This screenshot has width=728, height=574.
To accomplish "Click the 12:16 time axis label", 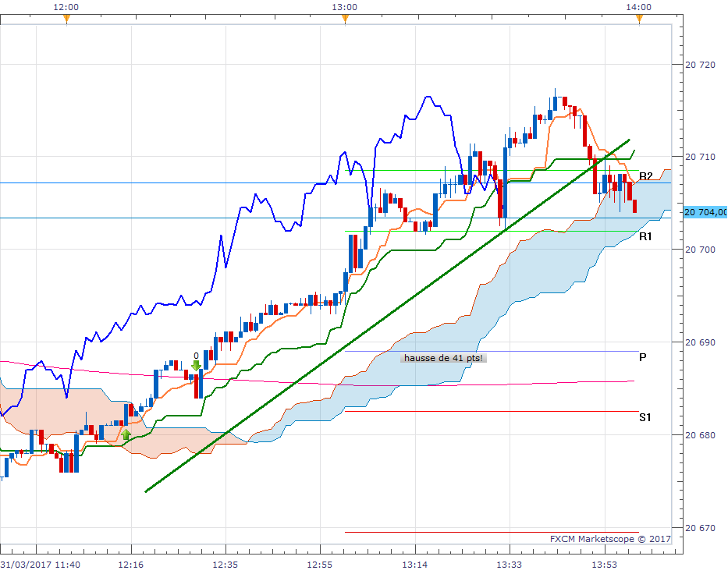I will coord(131,565).
